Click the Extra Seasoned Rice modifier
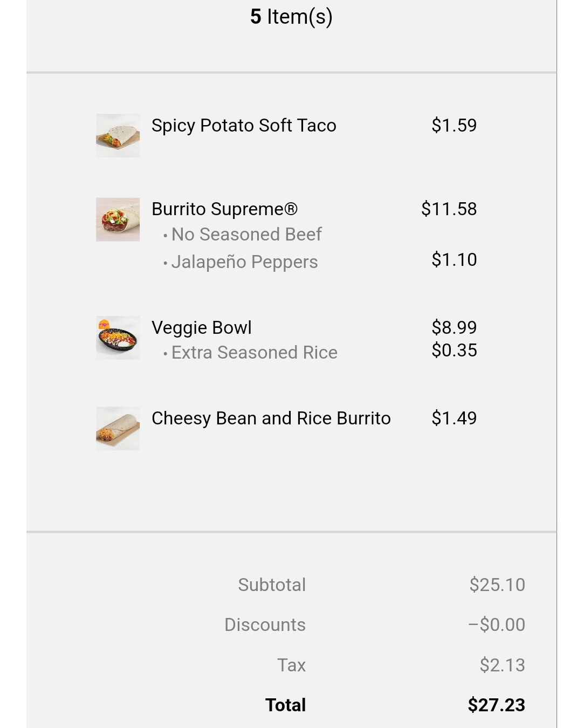563x728 pixels. [x=254, y=353]
